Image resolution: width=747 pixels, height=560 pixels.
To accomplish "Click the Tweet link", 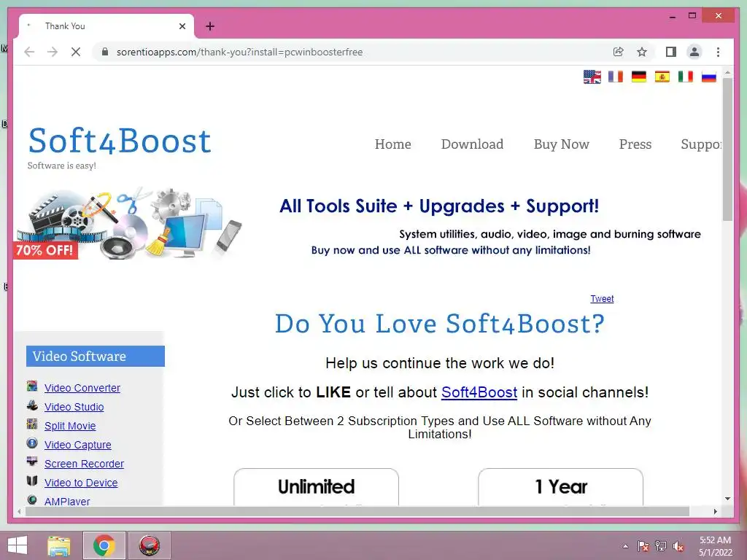I will tap(602, 298).
